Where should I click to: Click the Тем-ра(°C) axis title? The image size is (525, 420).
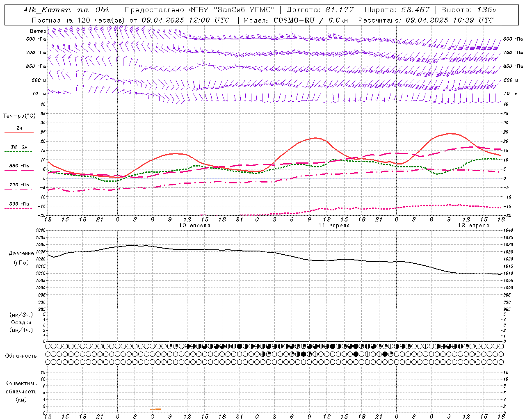(19, 116)
